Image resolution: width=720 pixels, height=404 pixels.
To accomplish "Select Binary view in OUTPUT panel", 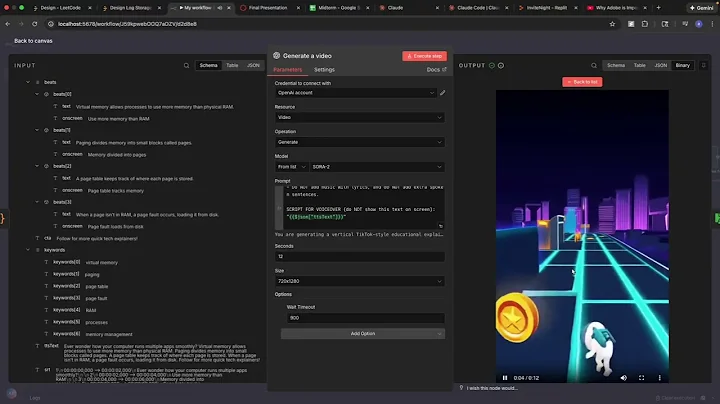I will coord(682,65).
